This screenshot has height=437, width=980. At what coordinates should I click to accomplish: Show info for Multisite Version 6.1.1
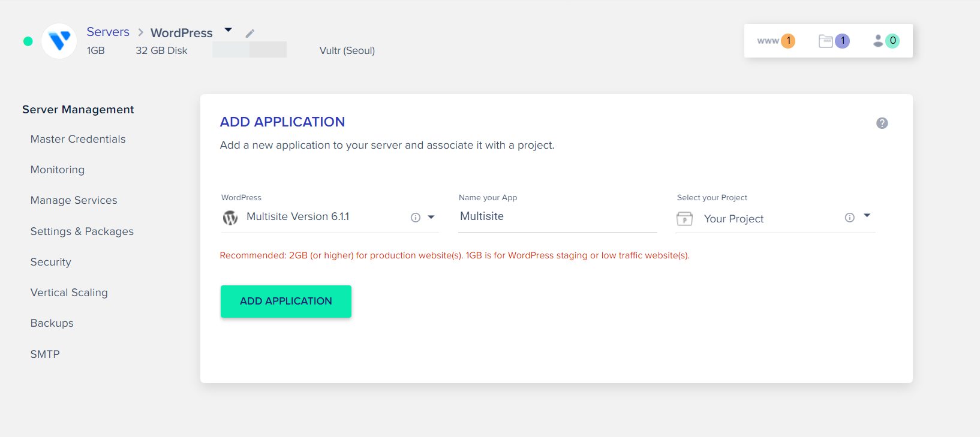coord(416,218)
